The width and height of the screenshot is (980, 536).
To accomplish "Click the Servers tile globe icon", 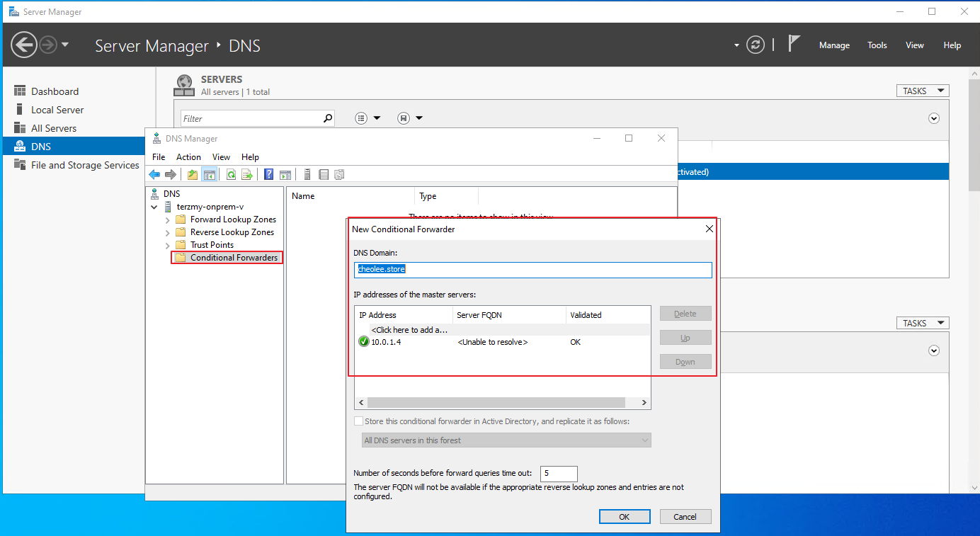I will coord(184,86).
